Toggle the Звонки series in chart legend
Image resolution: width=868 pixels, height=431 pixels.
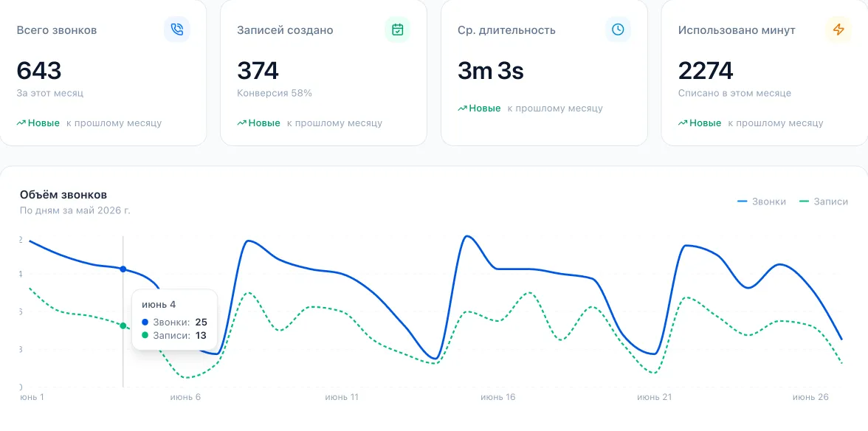(762, 201)
